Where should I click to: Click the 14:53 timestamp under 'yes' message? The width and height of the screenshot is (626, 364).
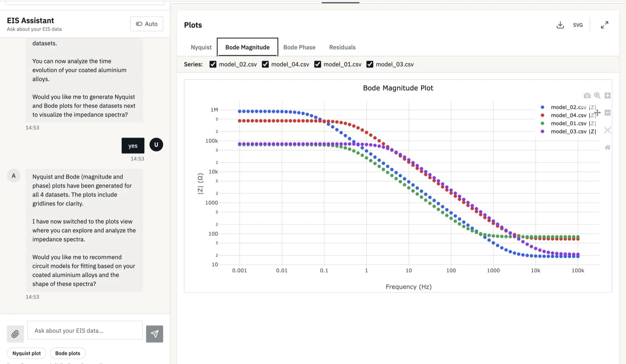point(137,159)
